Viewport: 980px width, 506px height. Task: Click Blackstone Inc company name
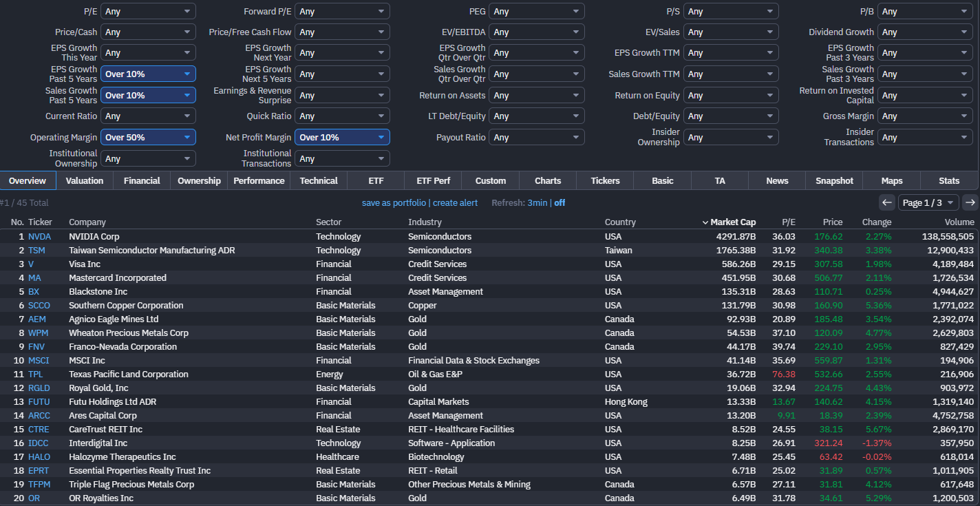tap(98, 292)
